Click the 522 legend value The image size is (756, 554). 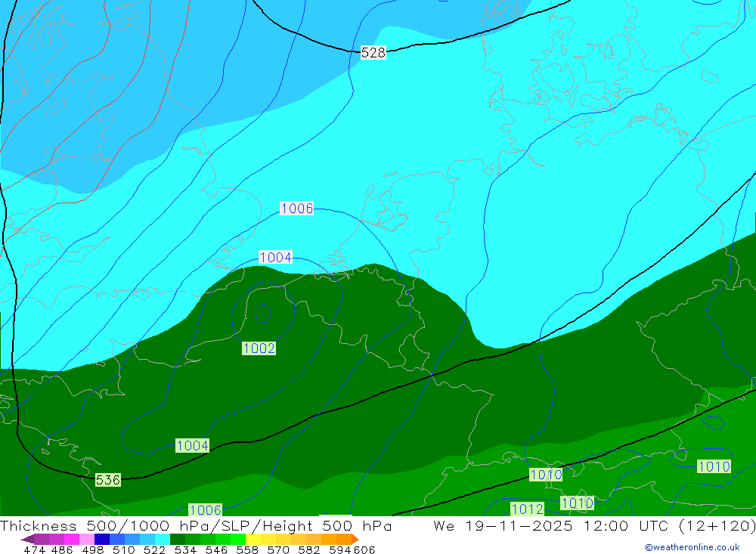[x=154, y=550]
